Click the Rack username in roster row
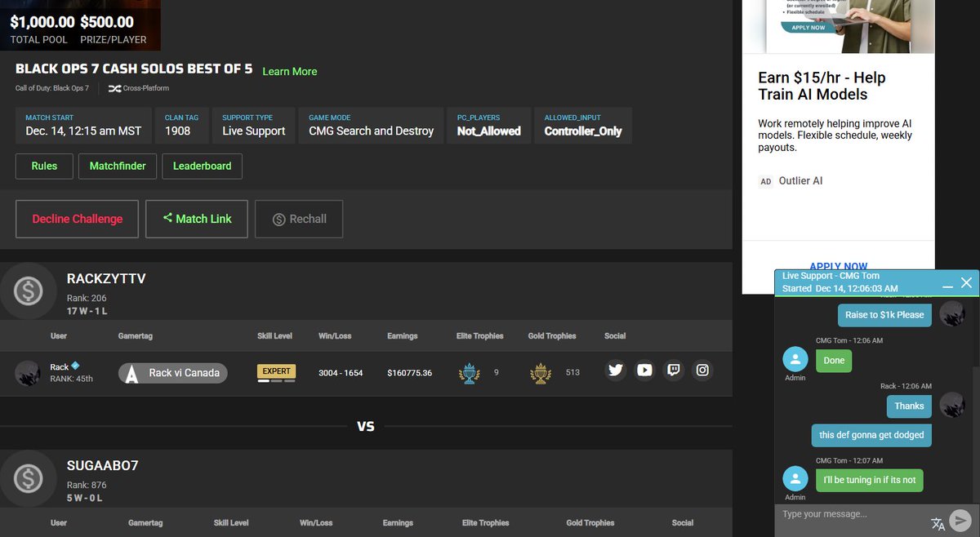980x537 pixels. (60, 366)
